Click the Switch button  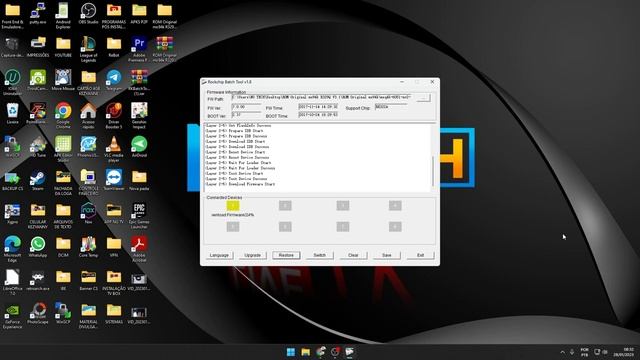pos(320,255)
